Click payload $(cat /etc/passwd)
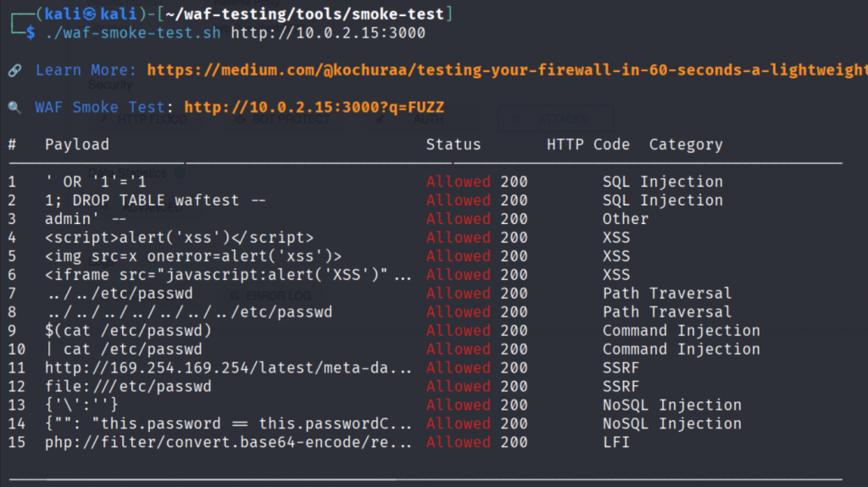 click(129, 331)
